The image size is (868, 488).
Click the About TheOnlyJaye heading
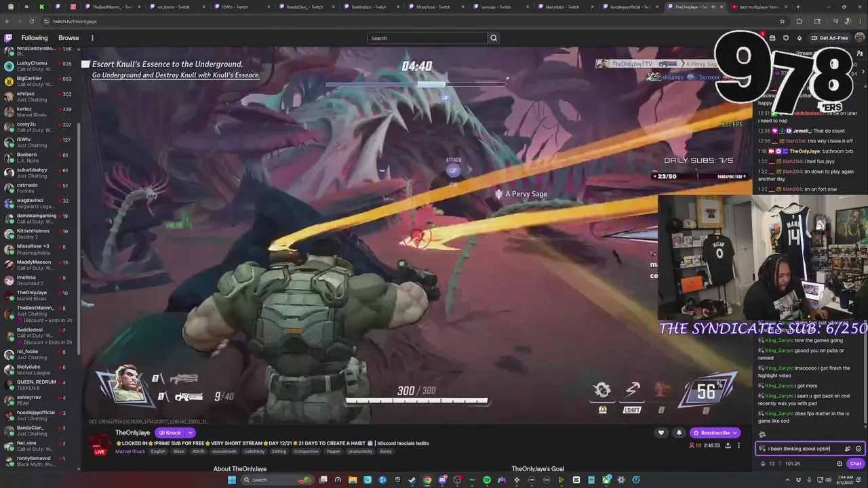(x=240, y=469)
